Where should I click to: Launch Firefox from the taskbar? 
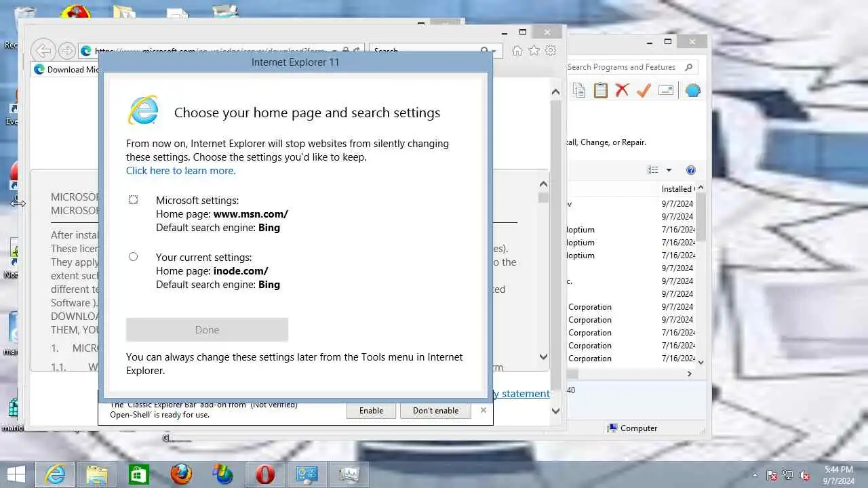click(x=181, y=474)
